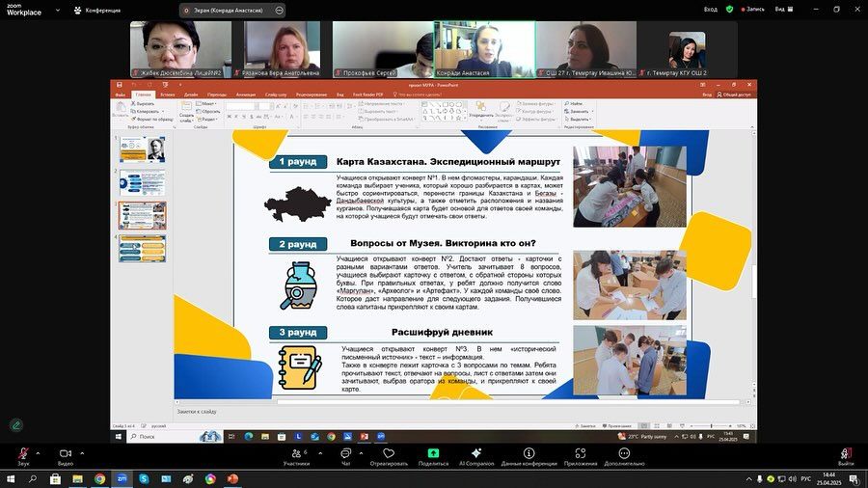
Task: Open the AI Companion
Action: (475, 454)
